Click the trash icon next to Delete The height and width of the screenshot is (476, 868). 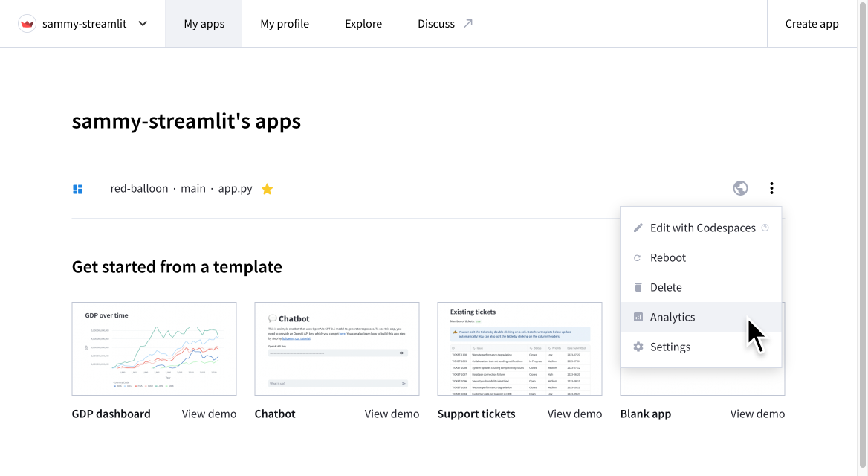click(638, 287)
